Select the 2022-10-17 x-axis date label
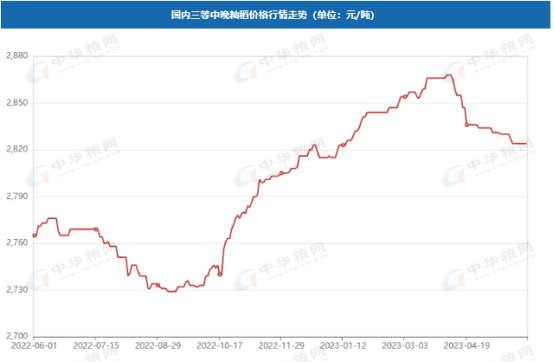This screenshot has height=362, width=554. tap(219, 345)
